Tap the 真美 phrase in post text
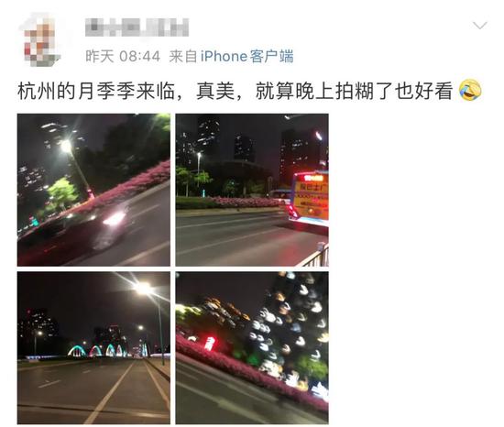Image resolution: width=504 pixels, height=427 pixels. pos(215,91)
